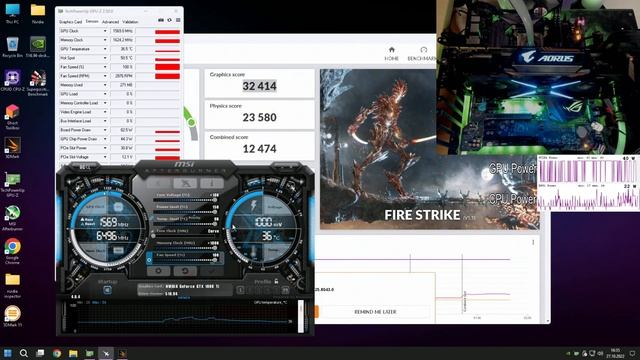
Task: Switch to GPU-Z Validation tab
Action: click(x=130, y=22)
